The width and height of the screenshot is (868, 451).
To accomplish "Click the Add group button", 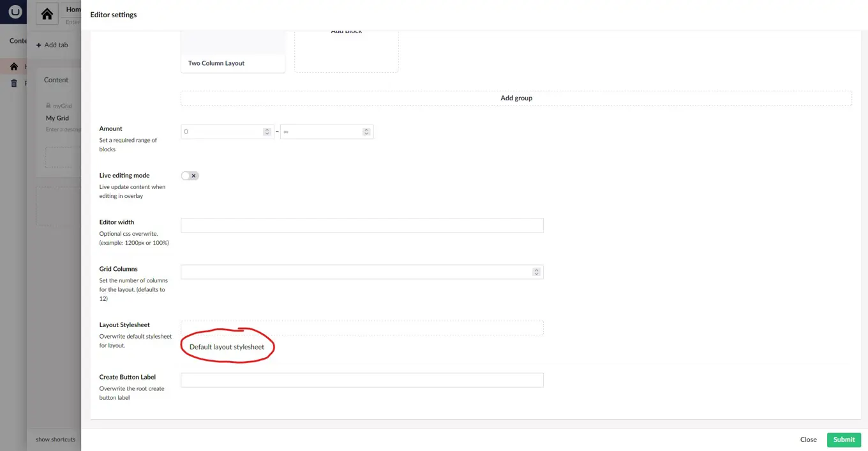I will [516, 98].
